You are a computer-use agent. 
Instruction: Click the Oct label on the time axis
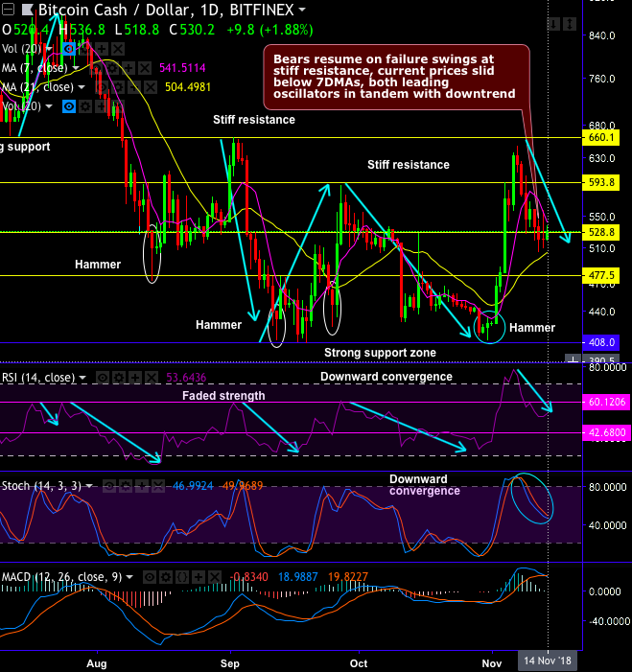pos(359,663)
